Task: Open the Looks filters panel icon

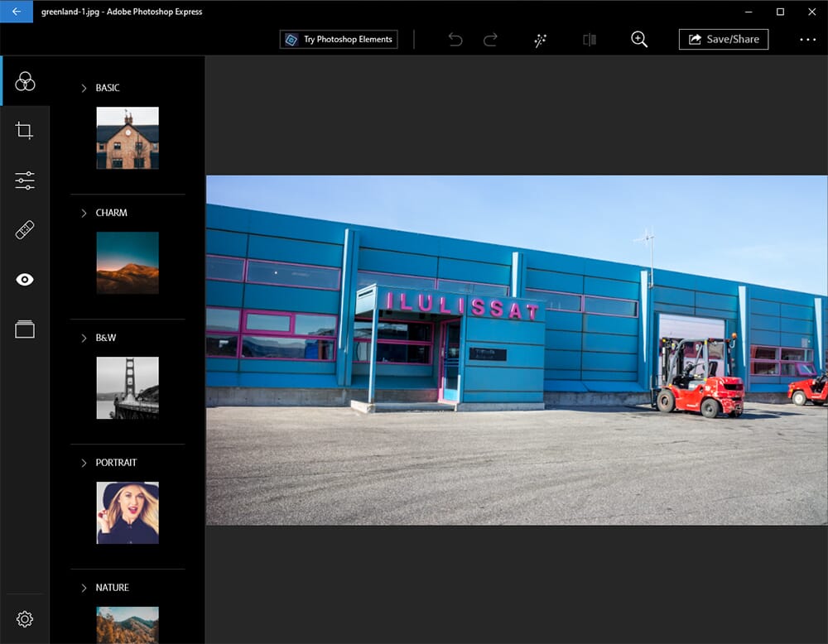Action: pos(25,81)
